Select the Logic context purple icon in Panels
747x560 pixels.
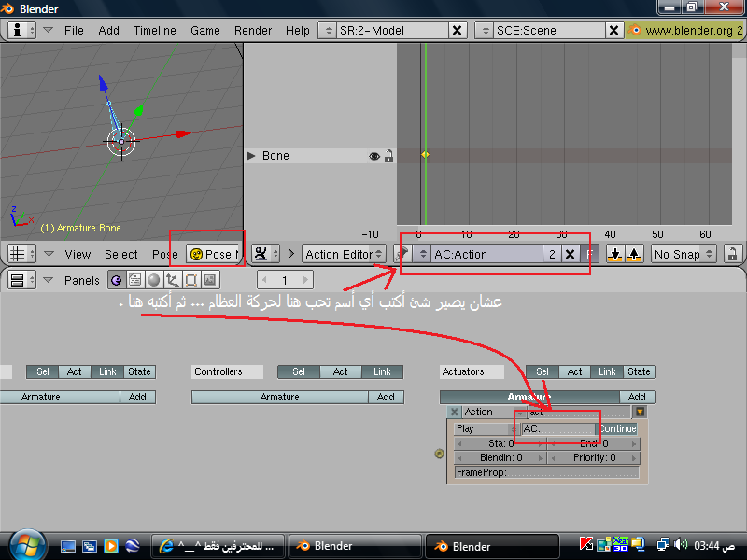pyautogui.click(x=116, y=280)
